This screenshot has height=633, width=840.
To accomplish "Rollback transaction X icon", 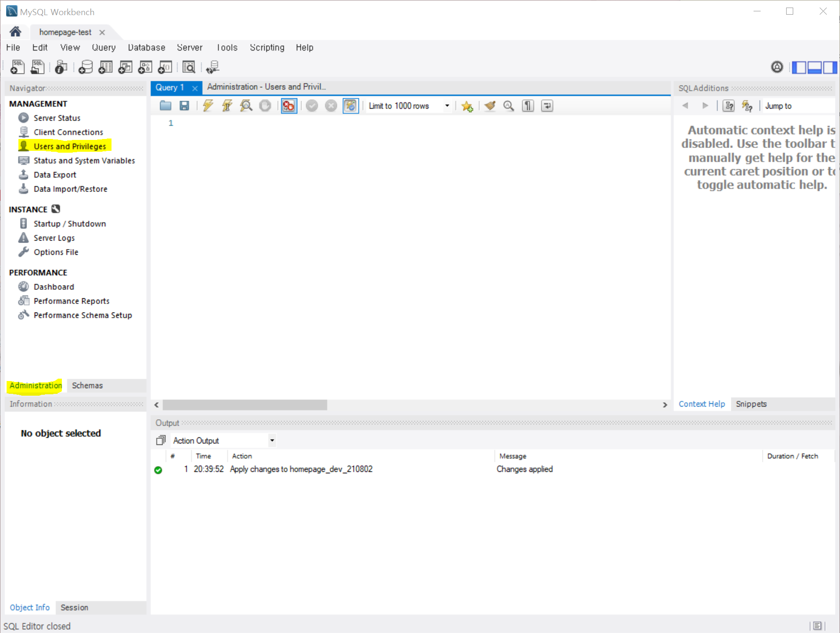I will pyautogui.click(x=331, y=105).
